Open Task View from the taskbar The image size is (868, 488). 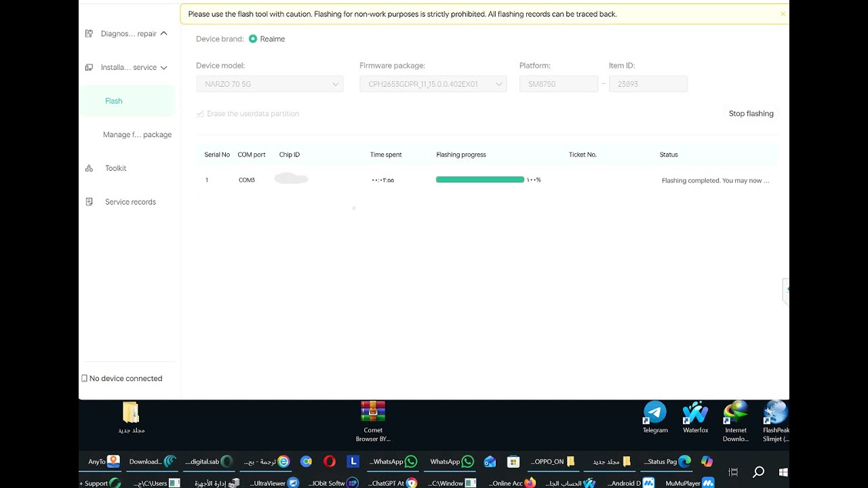(x=733, y=472)
